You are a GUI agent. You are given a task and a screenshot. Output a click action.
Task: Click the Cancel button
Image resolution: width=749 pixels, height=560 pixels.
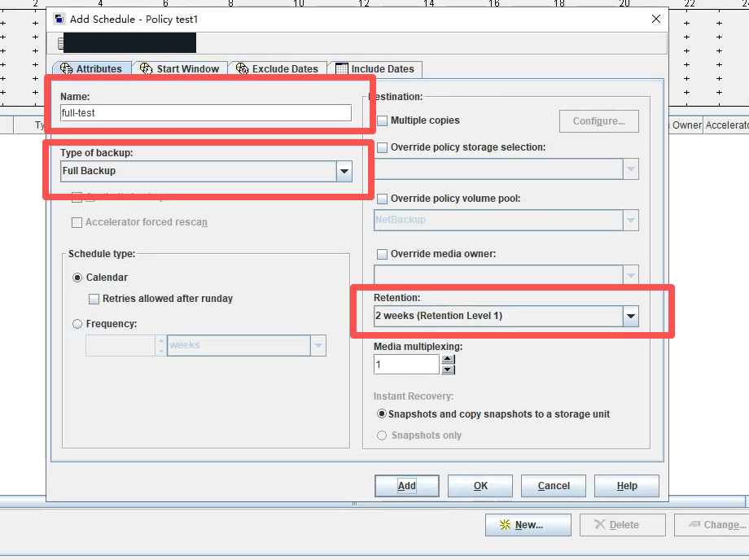pyautogui.click(x=554, y=486)
